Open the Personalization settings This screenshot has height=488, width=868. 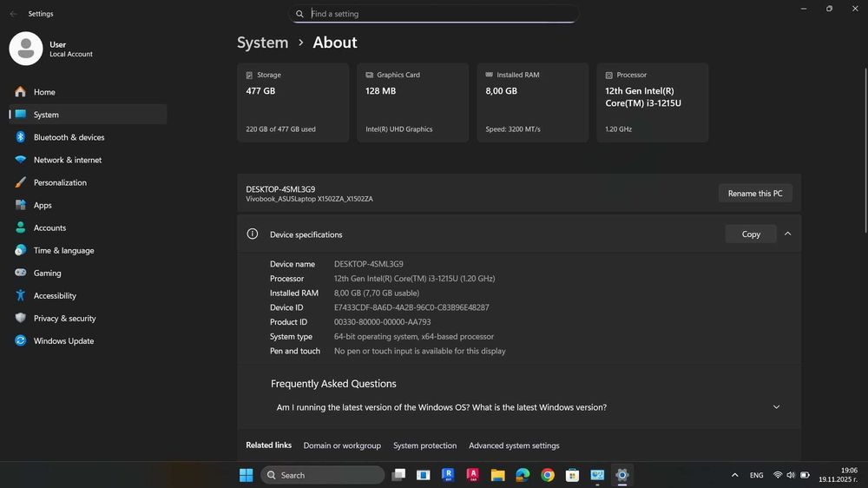[x=88, y=183]
